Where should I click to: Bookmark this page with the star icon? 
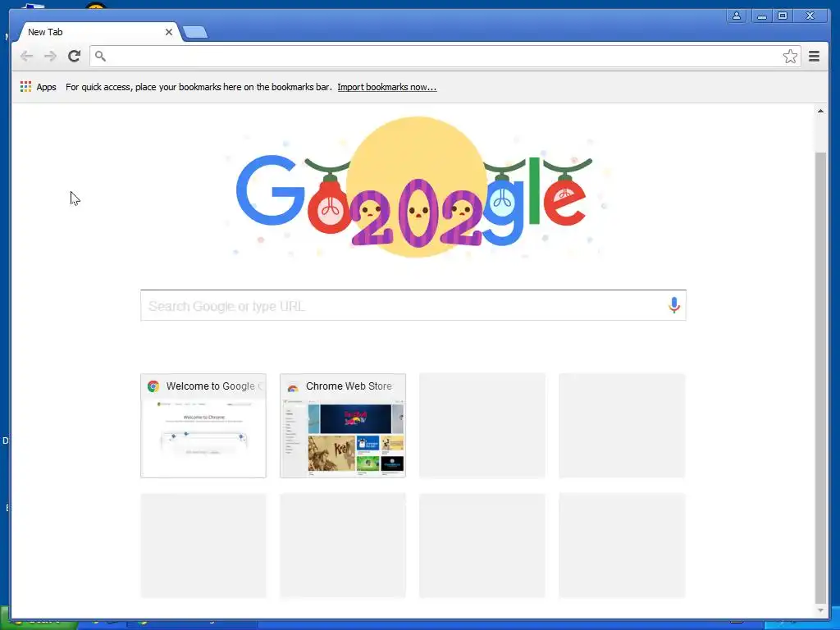790,57
